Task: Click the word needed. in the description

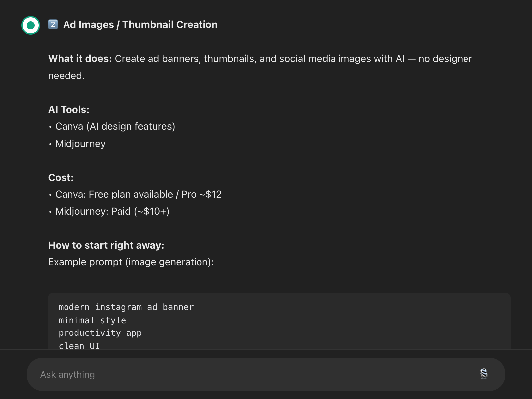Action: [66, 76]
